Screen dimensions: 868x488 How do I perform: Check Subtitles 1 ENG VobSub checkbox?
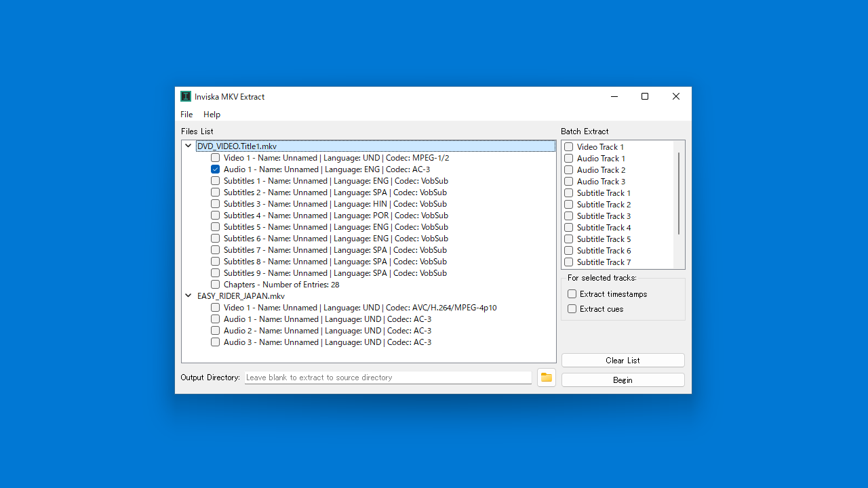pos(215,181)
